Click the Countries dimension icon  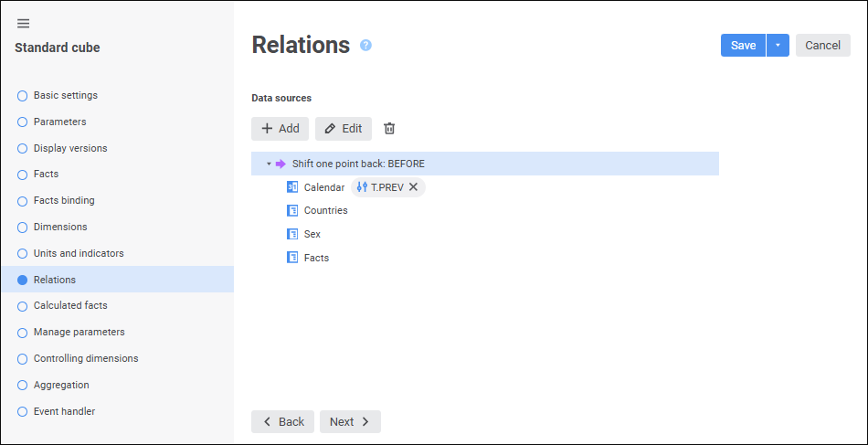coord(292,210)
